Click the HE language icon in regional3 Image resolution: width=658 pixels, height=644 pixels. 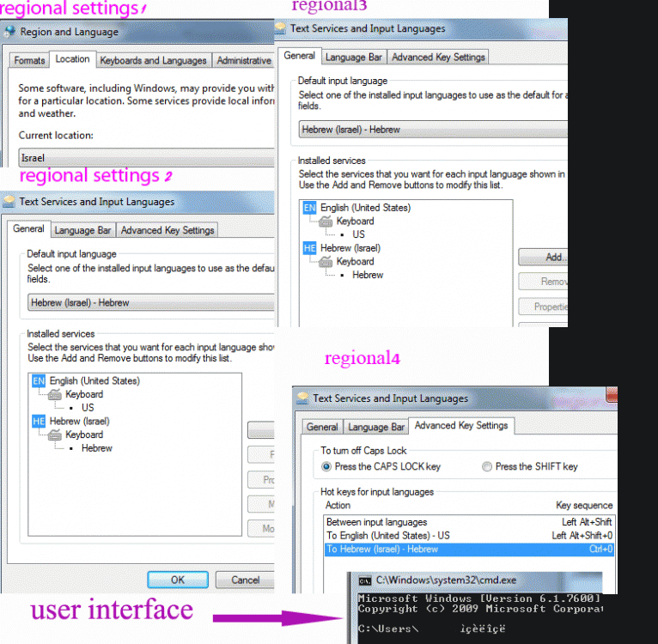pyautogui.click(x=309, y=248)
